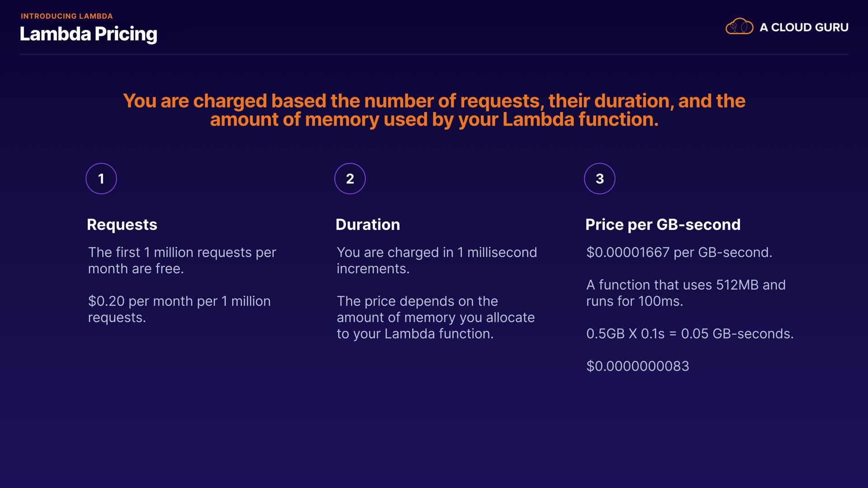Select the circled number 2 badge
Viewport: 868px width, 488px height.
350,178
